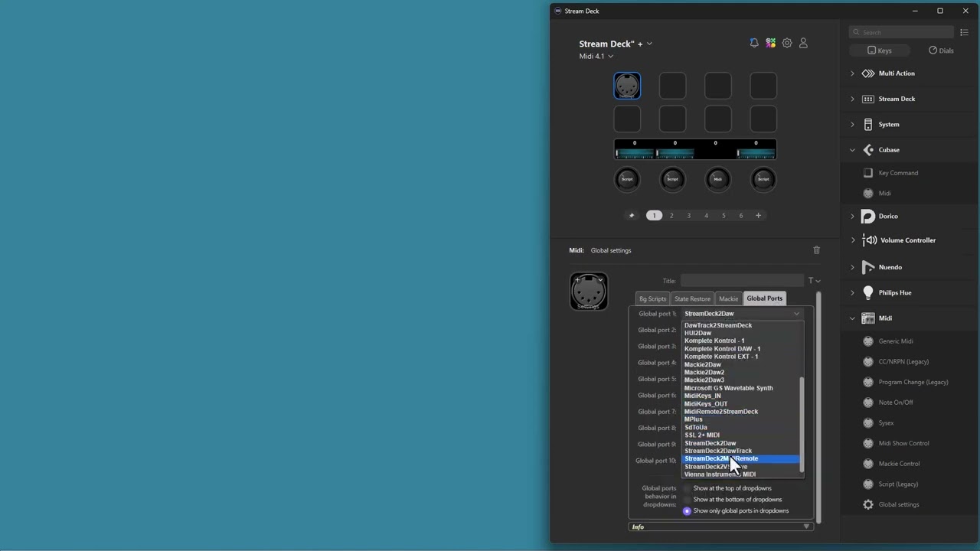This screenshot has width=980, height=551.
Task: Switch to the State Restore tab
Action: coord(692,298)
